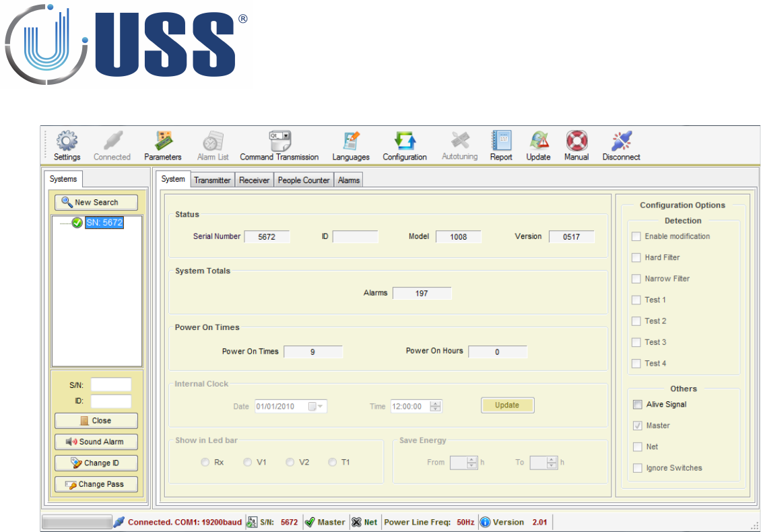Open the Manual lifebuoy icon
This screenshot has height=532, width=761.
(x=576, y=145)
